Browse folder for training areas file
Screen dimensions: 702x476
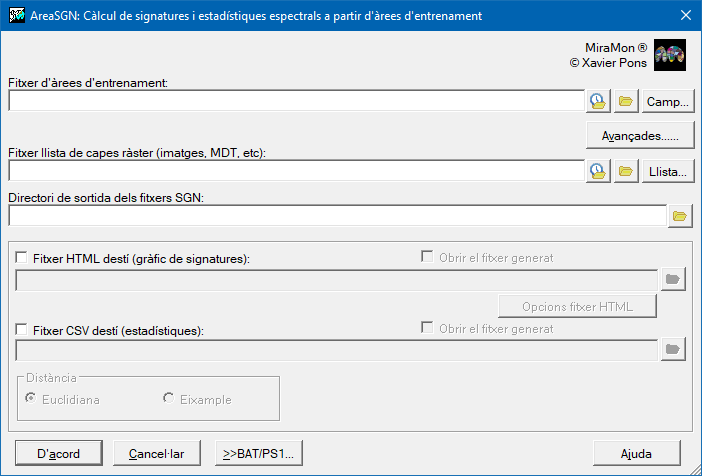coord(626,101)
